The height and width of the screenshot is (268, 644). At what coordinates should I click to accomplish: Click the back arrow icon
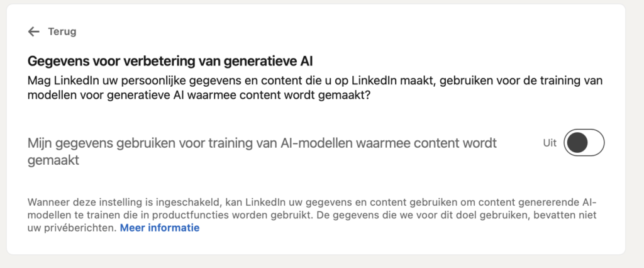tap(34, 31)
